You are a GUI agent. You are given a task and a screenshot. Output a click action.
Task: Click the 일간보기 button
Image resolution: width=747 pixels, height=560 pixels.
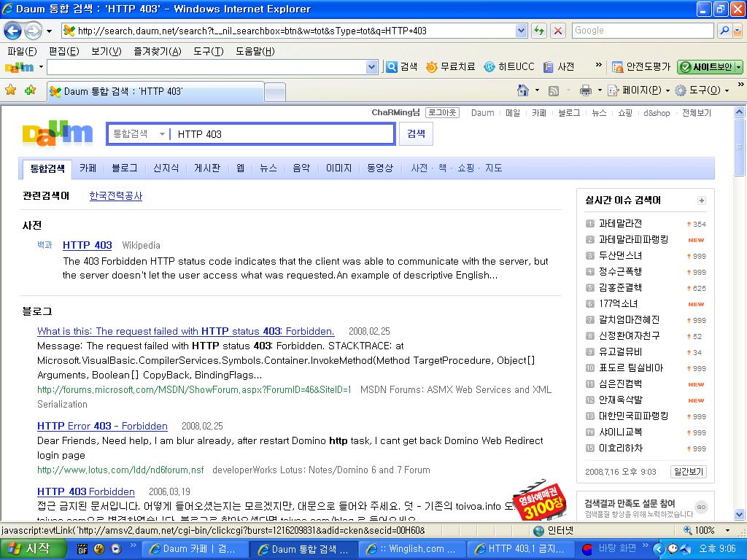pyautogui.click(x=688, y=472)
